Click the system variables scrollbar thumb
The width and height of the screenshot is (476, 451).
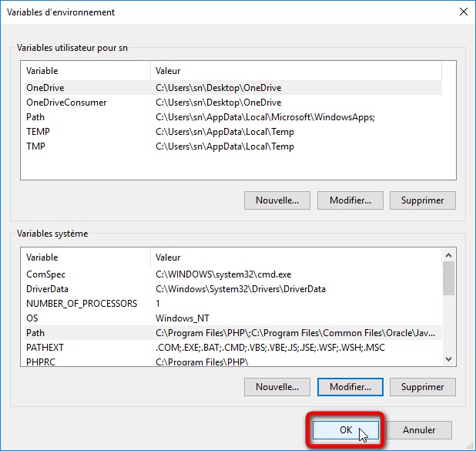click(x=449, y=278)
